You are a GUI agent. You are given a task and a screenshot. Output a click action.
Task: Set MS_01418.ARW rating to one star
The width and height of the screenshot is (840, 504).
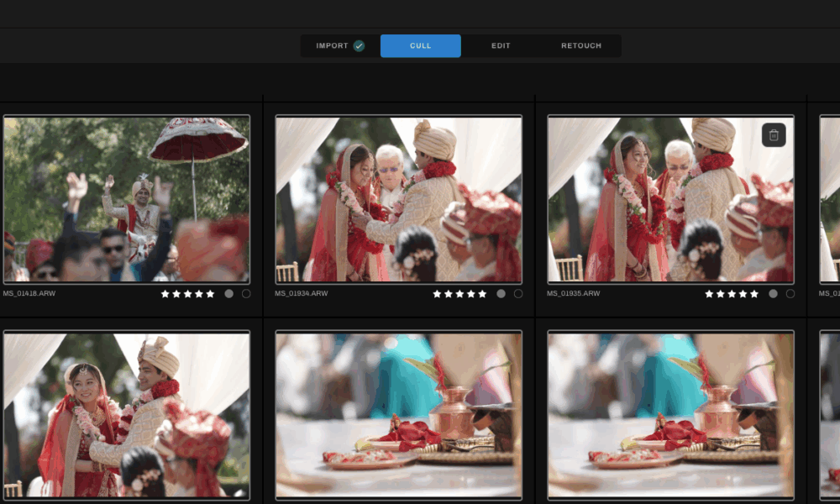point(165,293)
